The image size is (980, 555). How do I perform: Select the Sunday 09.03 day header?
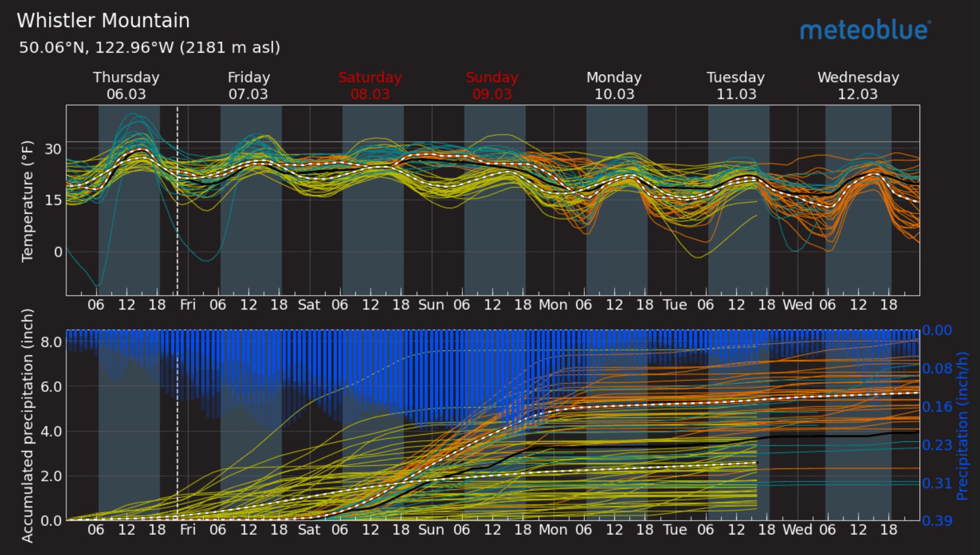(492, 85)
